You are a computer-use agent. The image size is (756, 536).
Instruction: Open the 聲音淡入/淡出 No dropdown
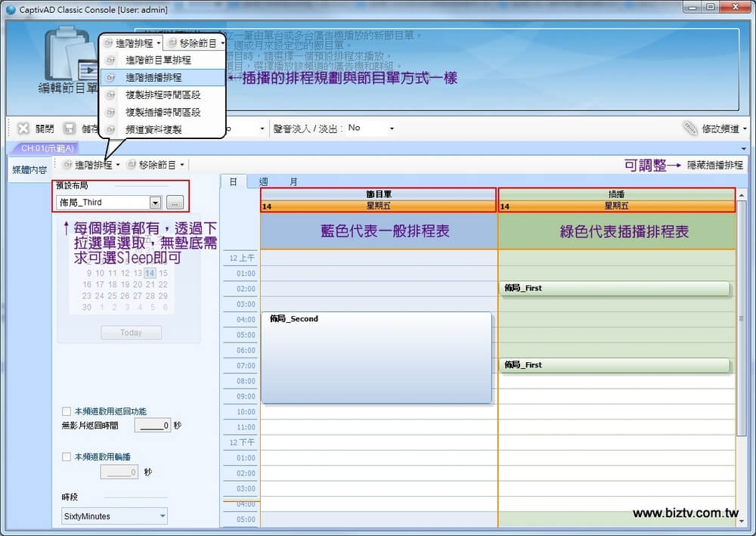click(x=392, y=129)
